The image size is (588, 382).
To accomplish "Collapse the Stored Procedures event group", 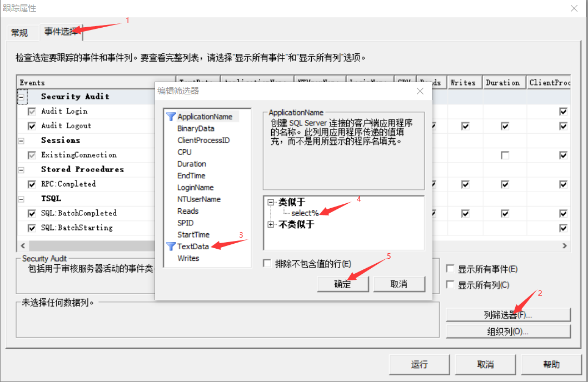I will (21, 170).
